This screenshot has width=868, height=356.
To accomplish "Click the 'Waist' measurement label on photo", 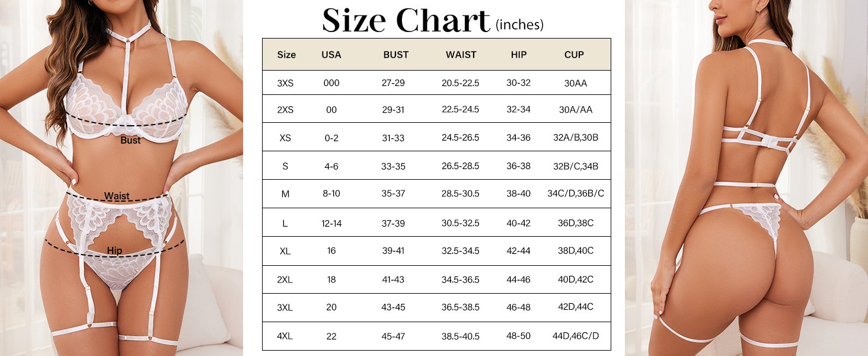I will pos(117,196).
